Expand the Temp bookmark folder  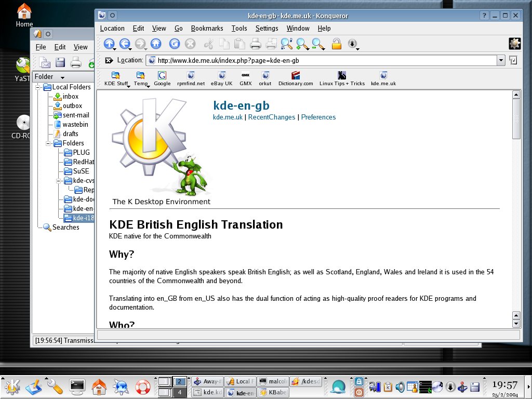(141, 79)
